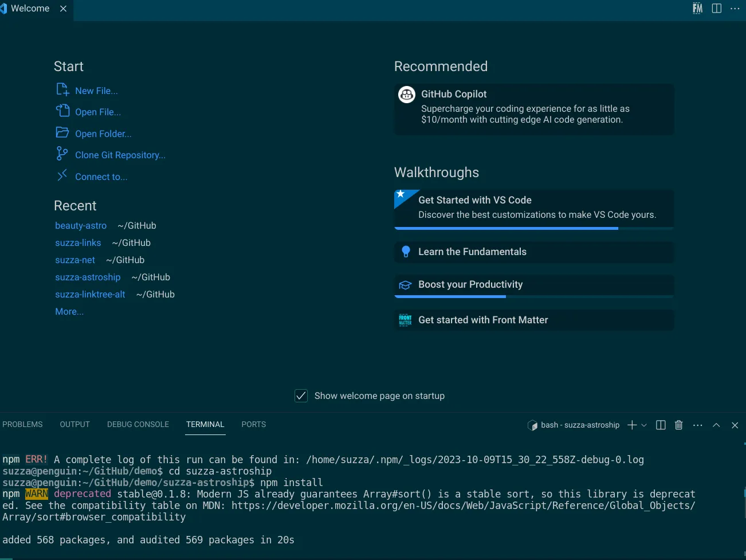The image size is (746, 560).
Task: Select the TERMINAL panel tab
Action: coord(205,425)
